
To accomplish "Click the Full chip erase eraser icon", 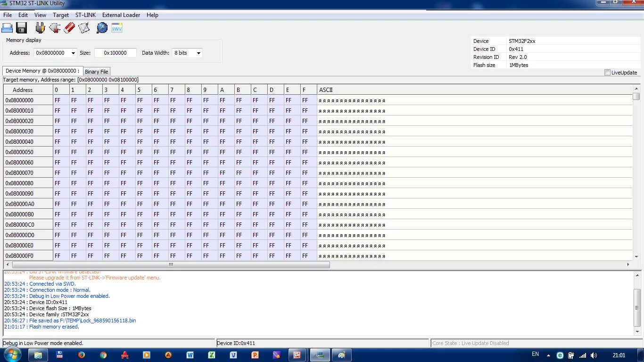I will [69, 28].
